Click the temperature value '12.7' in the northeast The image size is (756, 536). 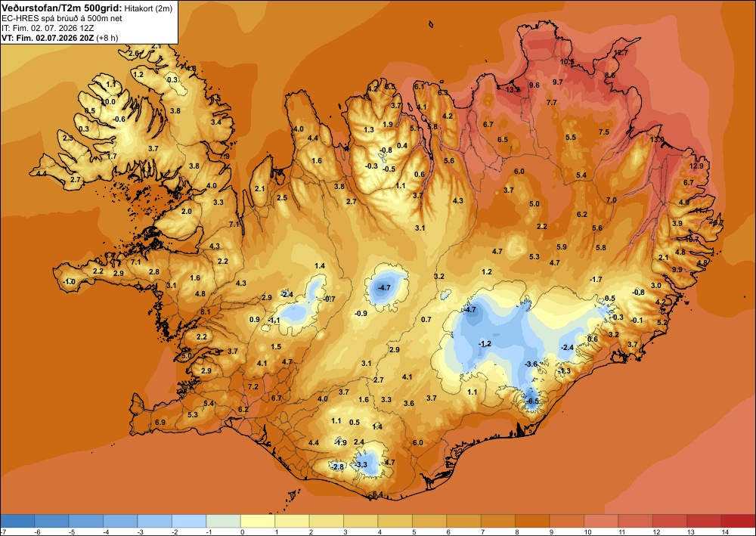pos(621,53)
